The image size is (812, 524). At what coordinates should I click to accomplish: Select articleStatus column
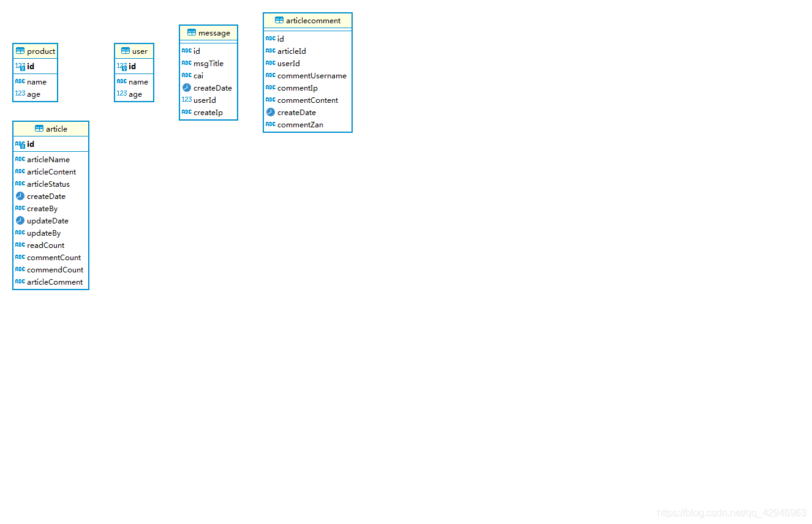(51, 184)
